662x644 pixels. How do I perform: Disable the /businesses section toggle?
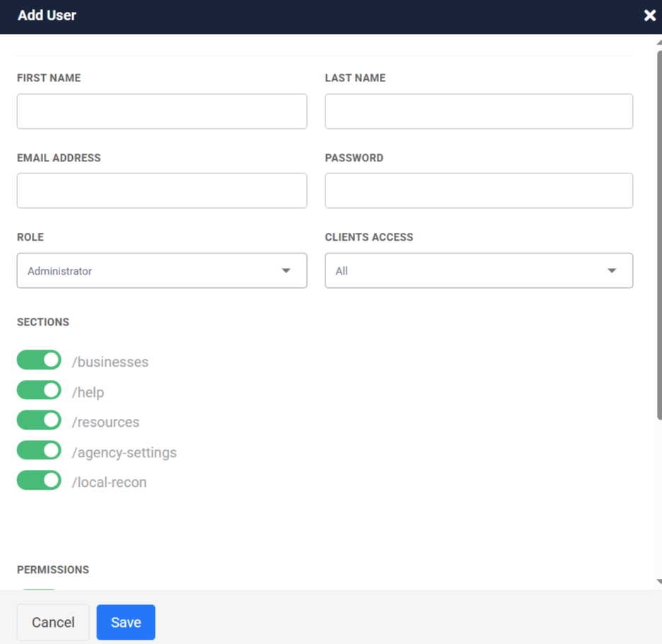(39, 361)
